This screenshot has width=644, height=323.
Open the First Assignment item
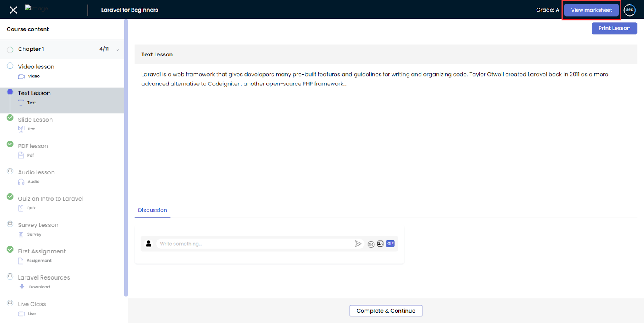[x=41, y=251]
